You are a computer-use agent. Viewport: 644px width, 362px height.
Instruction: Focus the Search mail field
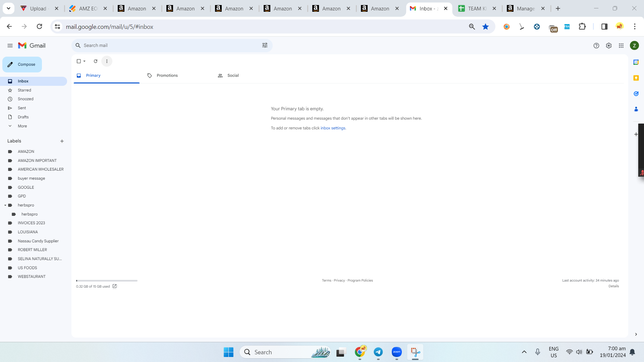click(x=171, y=45)
